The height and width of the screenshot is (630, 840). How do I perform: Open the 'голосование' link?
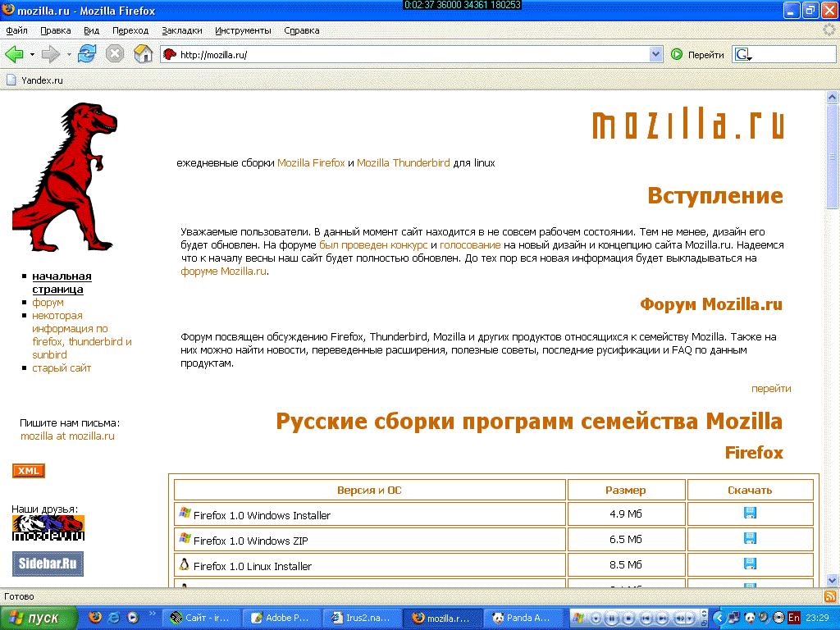point(470,245)
